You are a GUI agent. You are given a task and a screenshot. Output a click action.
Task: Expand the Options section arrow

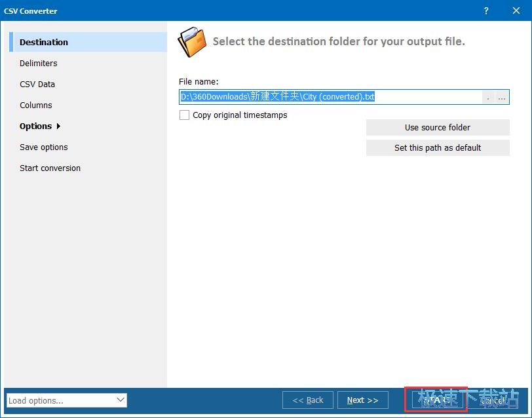click(58, 126)
